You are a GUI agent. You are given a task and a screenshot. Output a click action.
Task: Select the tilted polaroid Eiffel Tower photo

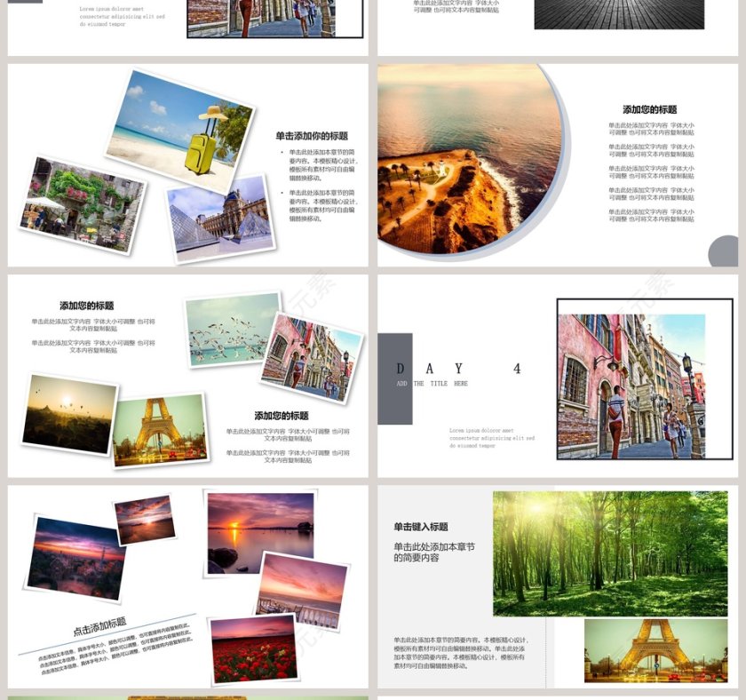click(x=160, y=429)
